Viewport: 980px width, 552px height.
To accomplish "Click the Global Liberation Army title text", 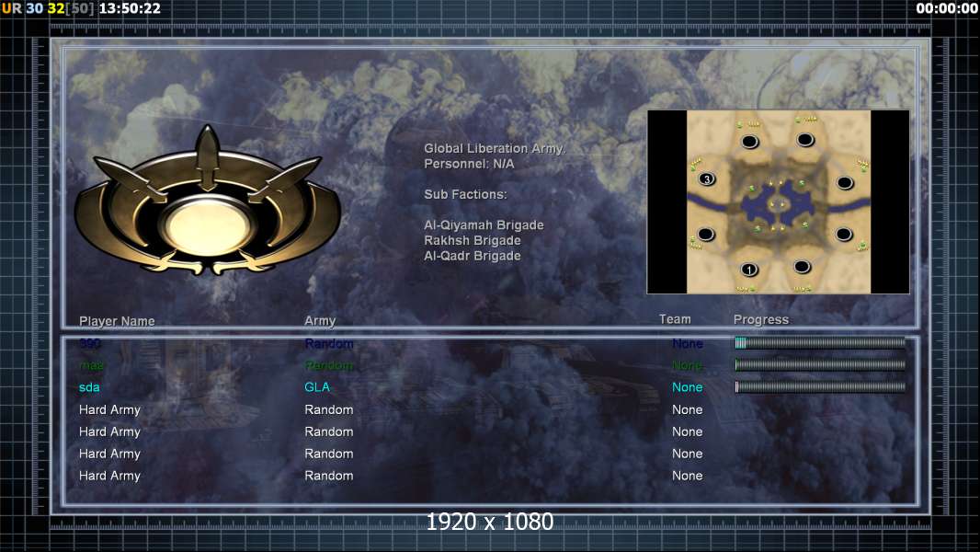I will click(495, 149).
